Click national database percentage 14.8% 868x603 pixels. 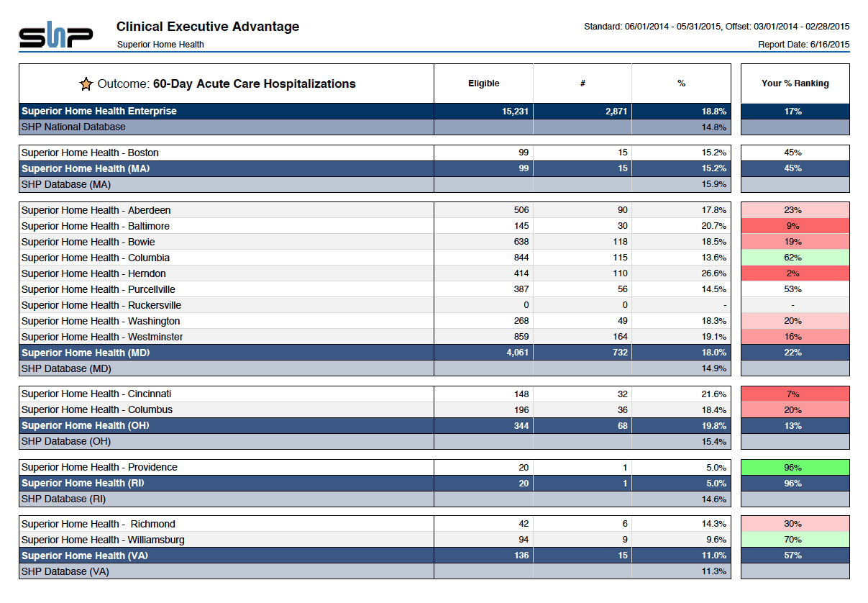pyautogui.click(x=714, y=127)
